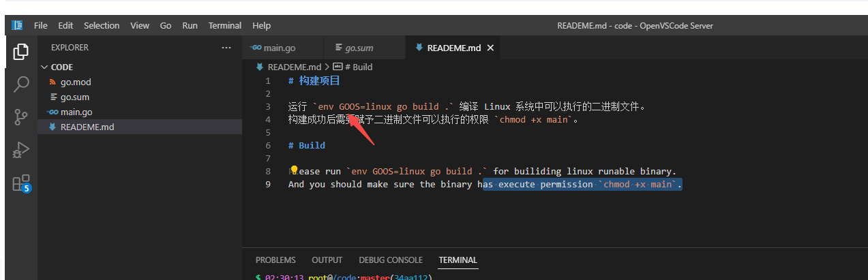Select READEME.md in the explorer tree
The height and width of the screenshot is (280, 868).
tap(140, 127)
